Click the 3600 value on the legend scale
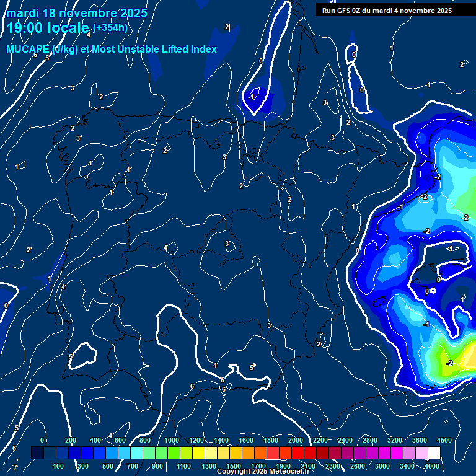The height and width of the screenshot is (476, 476). (x=420, y=440)
